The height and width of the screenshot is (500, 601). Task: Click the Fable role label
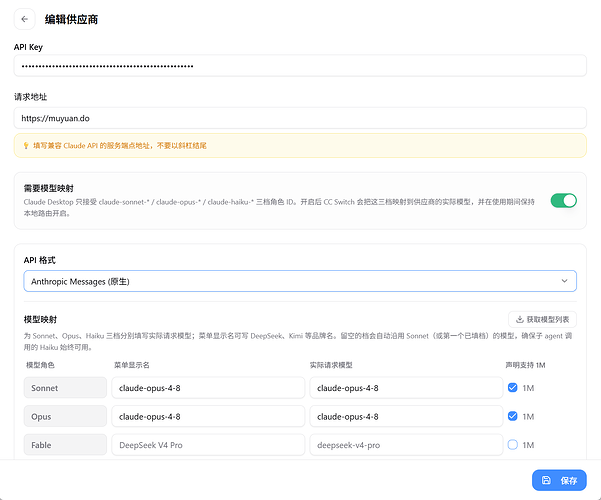pos(65,445)
